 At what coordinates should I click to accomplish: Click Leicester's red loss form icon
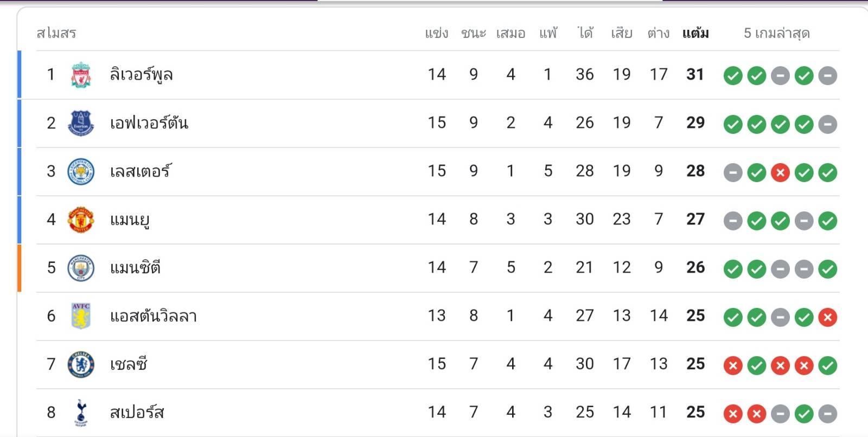[x=780, y=173]
